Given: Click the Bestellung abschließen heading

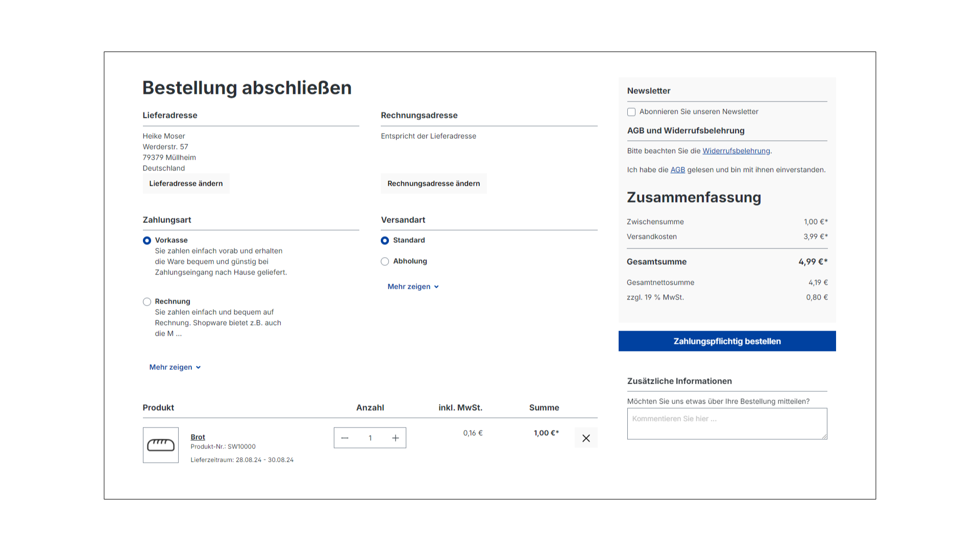Looking at the screenshot, I should [x=247, y=88].
